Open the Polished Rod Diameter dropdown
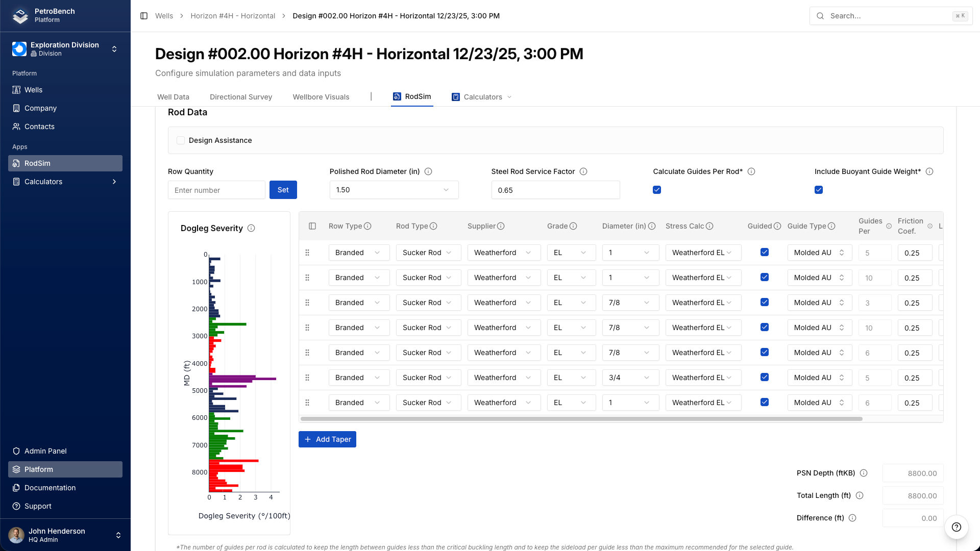The image size is (980, 551). tap(394, 190)
